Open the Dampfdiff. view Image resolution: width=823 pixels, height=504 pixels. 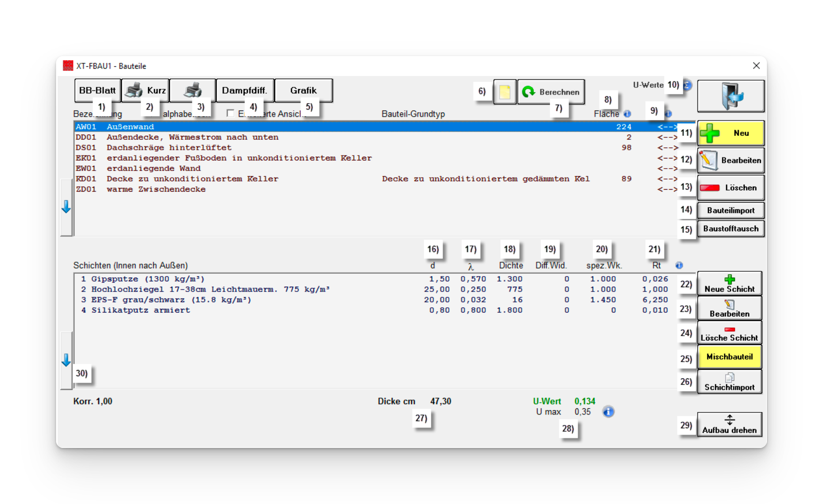(244, 90)
